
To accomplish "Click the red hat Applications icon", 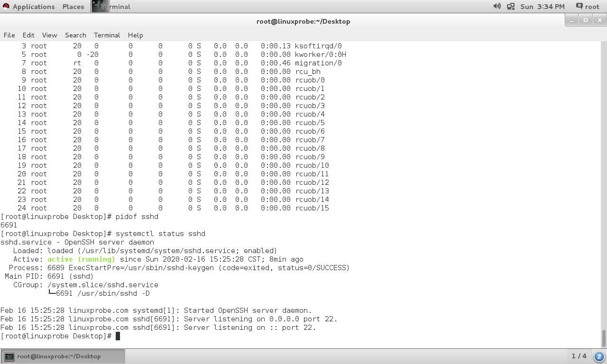I will [x=6, y=7].
